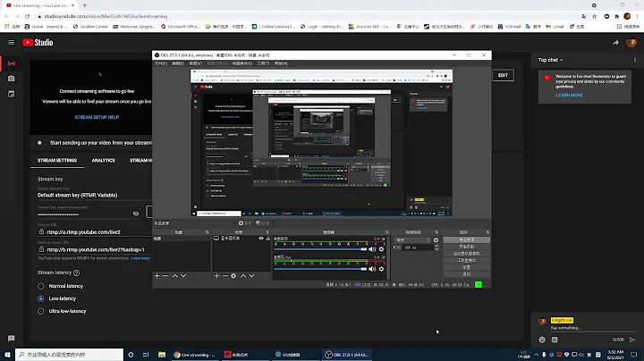Click the share arrow icon in YouTube Studio
The width and height of the screenshot is (644, 361).
tap(615, 42)
